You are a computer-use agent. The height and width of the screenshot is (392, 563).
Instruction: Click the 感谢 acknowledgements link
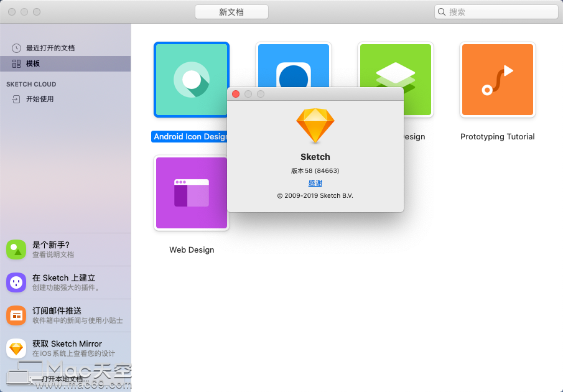pos(315,183)
